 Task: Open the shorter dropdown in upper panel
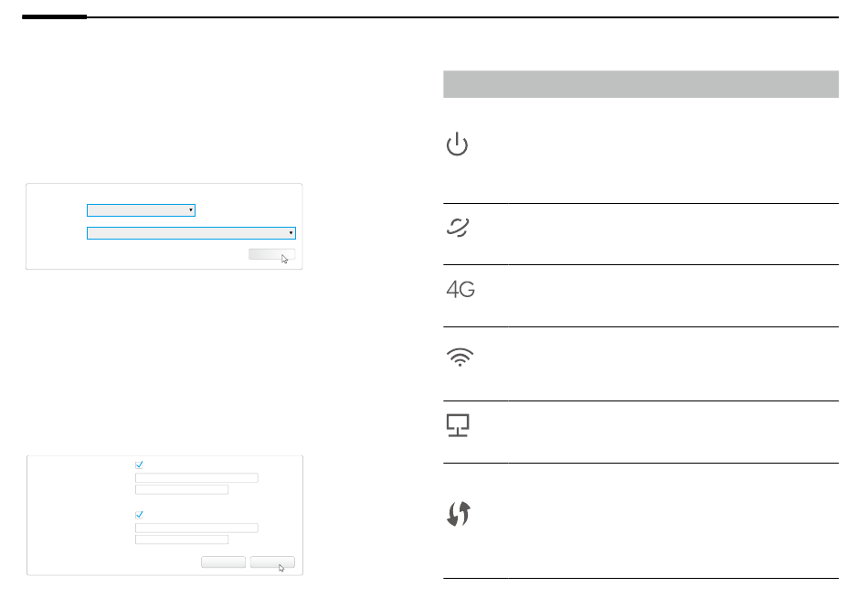[141, 210]
